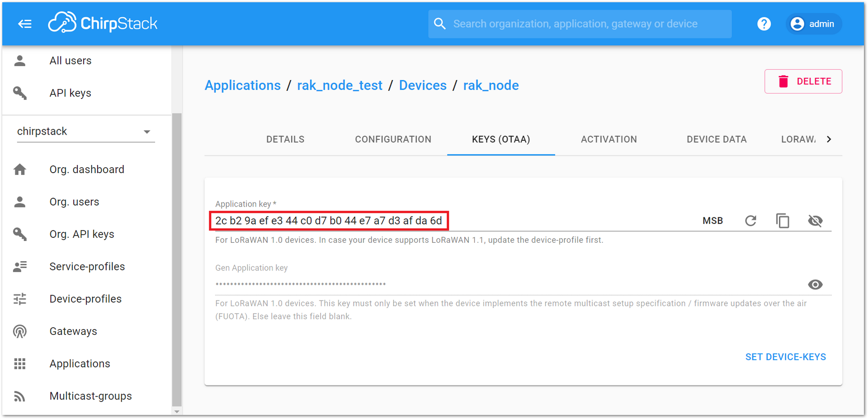Click the Applications grid icon
This screenshot has height=419, width=868.
[x=20, y=363]
